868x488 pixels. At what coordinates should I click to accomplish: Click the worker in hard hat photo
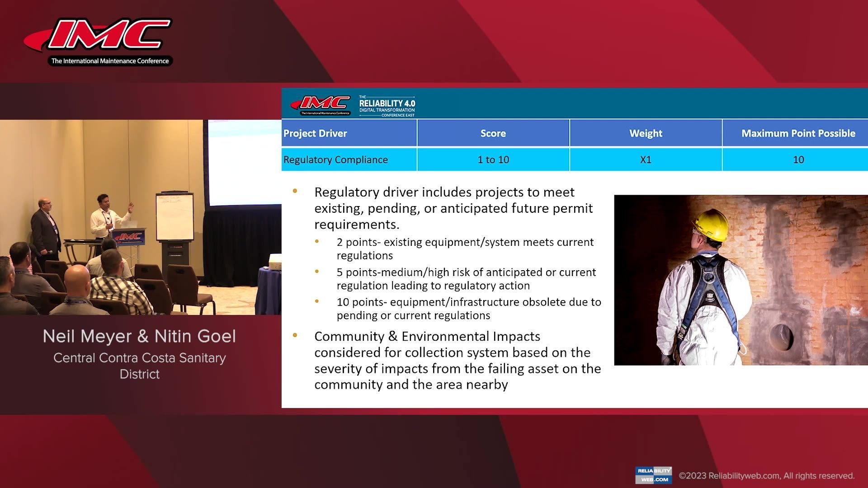pos(741,280)
